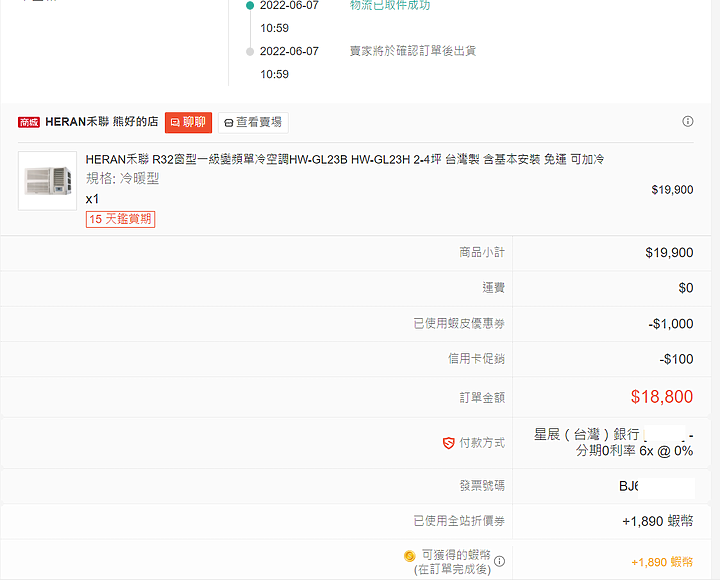Click the 已使用全站折價券 value +1,890 蝦幣
The image size is (720, 583).
click(x=658, y=521)
